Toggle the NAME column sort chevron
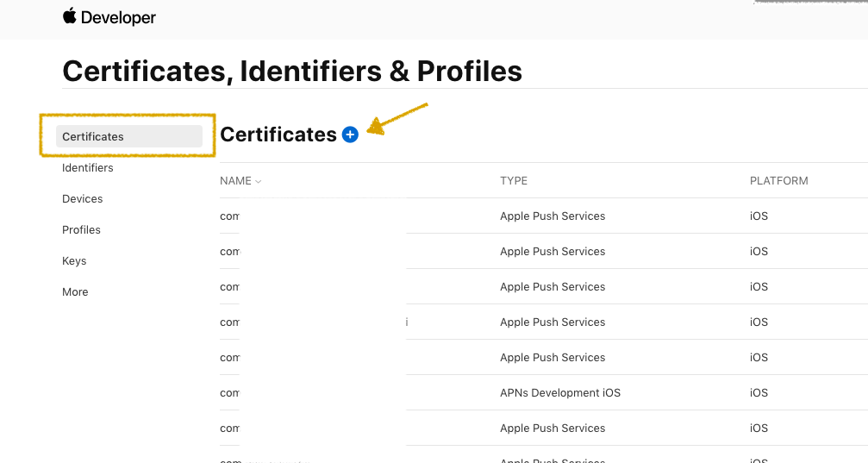This screenshot has height=463, width=868. 258,181
